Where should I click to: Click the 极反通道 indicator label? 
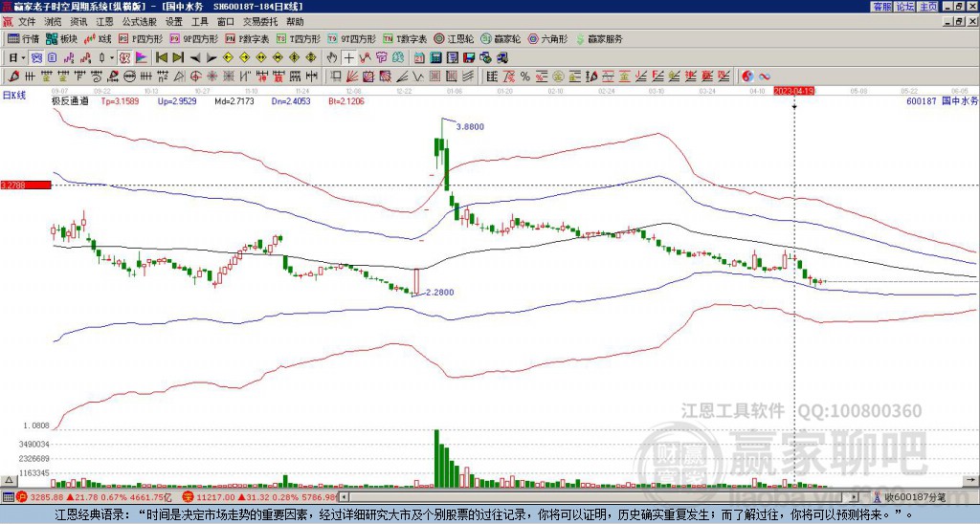click(69, 100)
